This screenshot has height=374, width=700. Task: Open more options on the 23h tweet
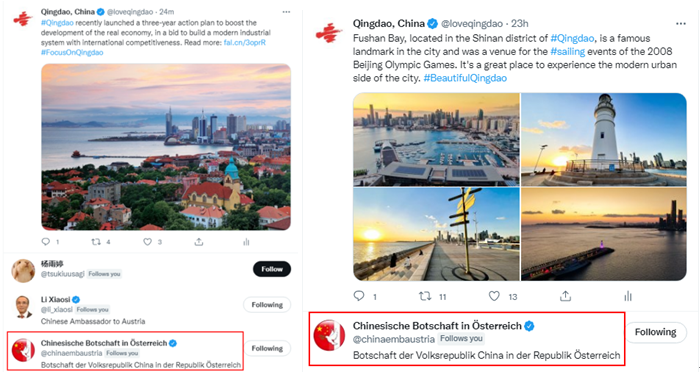point(681,24)
